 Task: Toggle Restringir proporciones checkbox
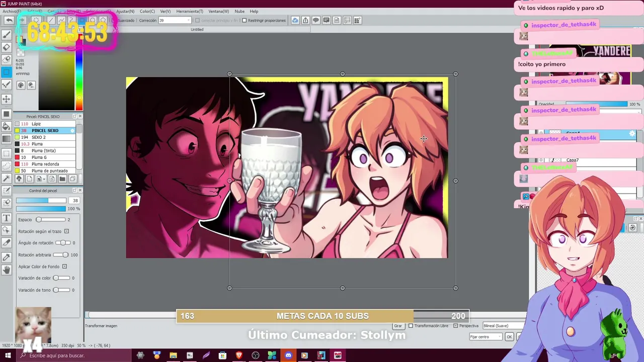coord(244,21)
